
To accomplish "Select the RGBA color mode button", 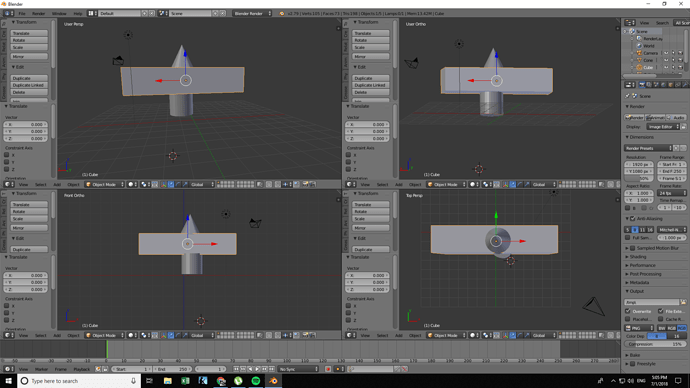I will (x=682, y=328).
